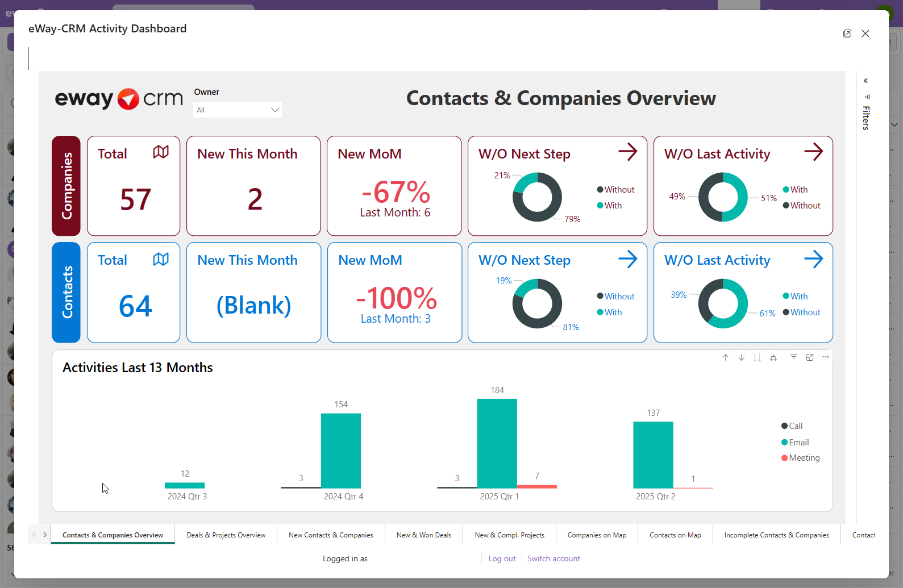Click the Switch account link
Screen dimensions: 903x588
coord(554,558)
